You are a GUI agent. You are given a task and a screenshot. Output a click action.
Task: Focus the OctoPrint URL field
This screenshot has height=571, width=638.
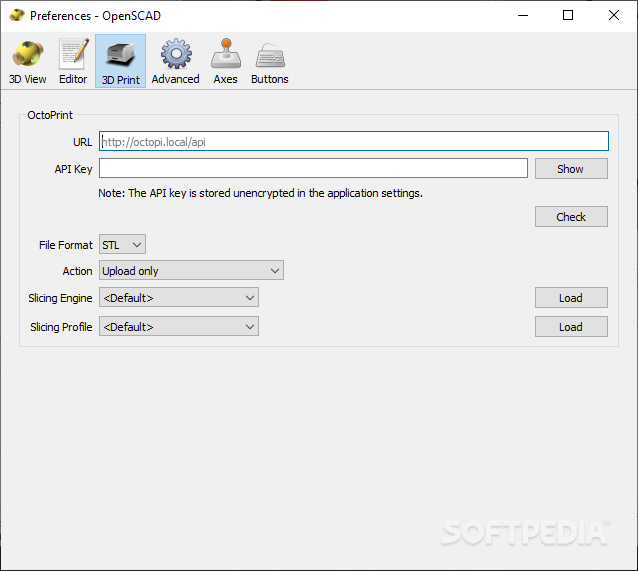coord(354,141)
